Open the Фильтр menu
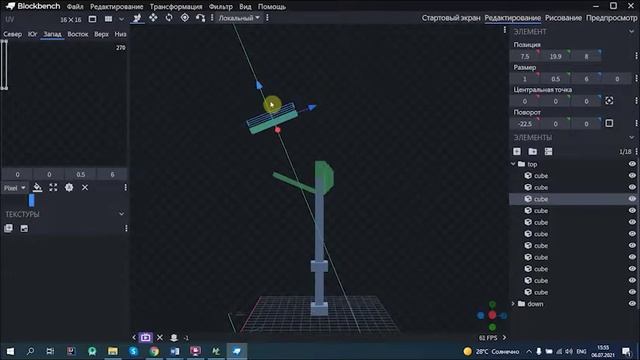This screenshot has width=640, height=360. click(x=221, y=7)
